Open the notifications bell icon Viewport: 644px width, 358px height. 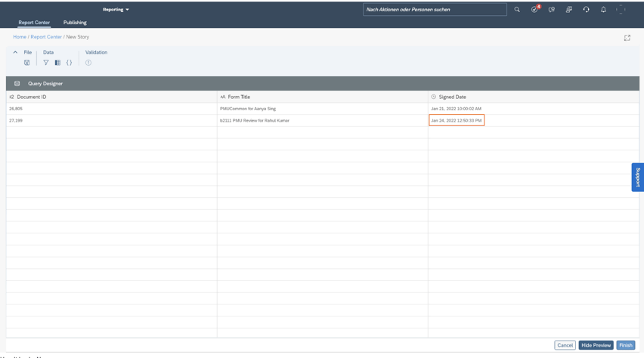[603, 10]
